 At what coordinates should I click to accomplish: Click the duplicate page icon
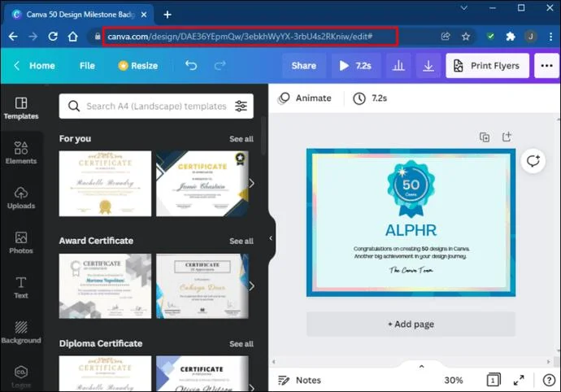pos(485,137)
